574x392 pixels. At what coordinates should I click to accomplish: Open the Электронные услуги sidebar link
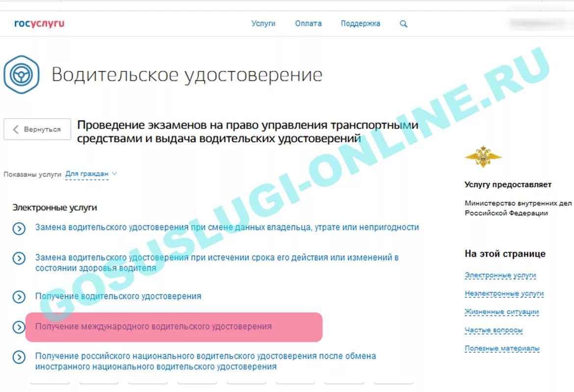coord(500,275)
